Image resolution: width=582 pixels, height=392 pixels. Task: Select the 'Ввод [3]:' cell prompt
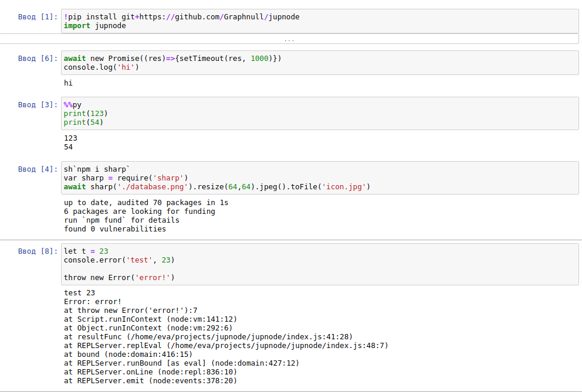point(38,105)
